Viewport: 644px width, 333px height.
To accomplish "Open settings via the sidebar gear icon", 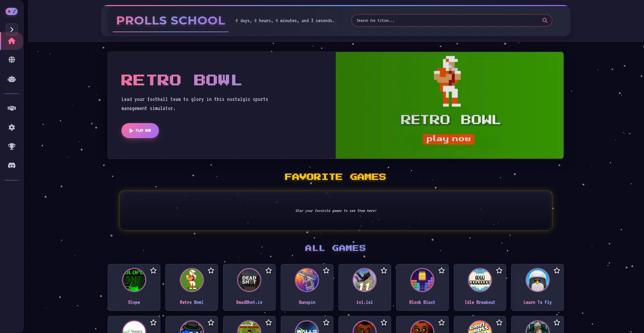I will (12, 127).
